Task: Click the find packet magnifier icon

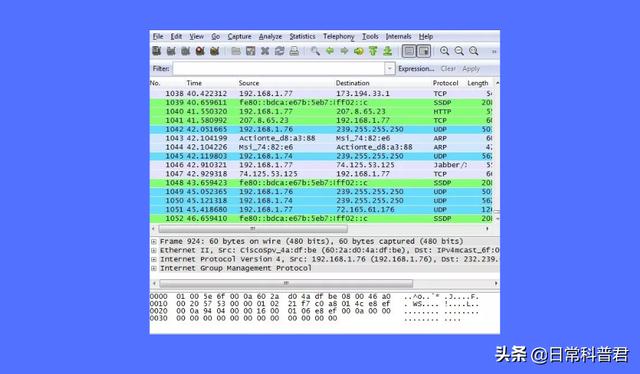Action: pos(315,51)
